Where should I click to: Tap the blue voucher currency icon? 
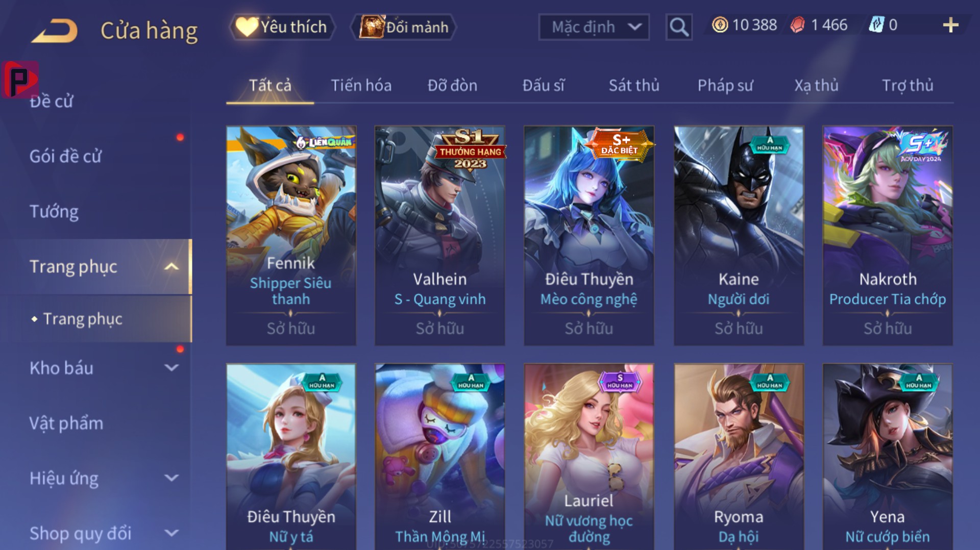tap(876, 25)
